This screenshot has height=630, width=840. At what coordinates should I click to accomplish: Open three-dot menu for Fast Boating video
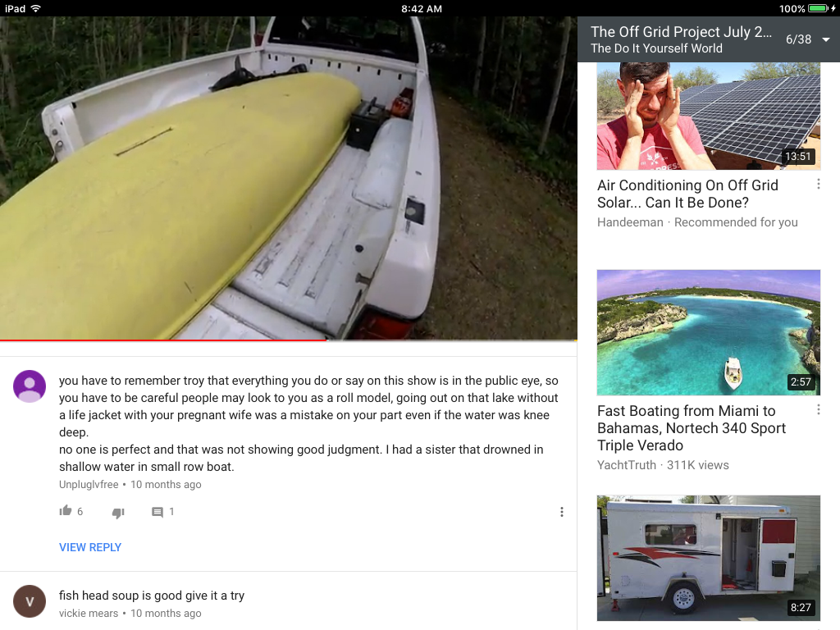(818, 410)
